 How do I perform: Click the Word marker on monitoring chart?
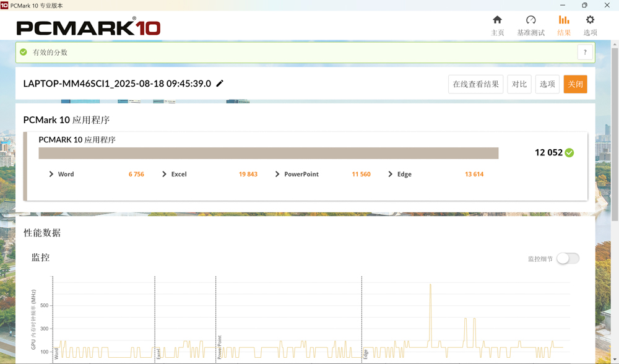[x=56, y=353]
